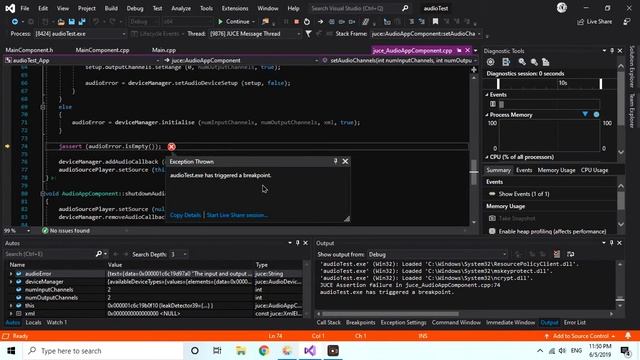Collapse the CPU (% of all processors) section
The image size is (640, 360).
click(x=487, y=157)
